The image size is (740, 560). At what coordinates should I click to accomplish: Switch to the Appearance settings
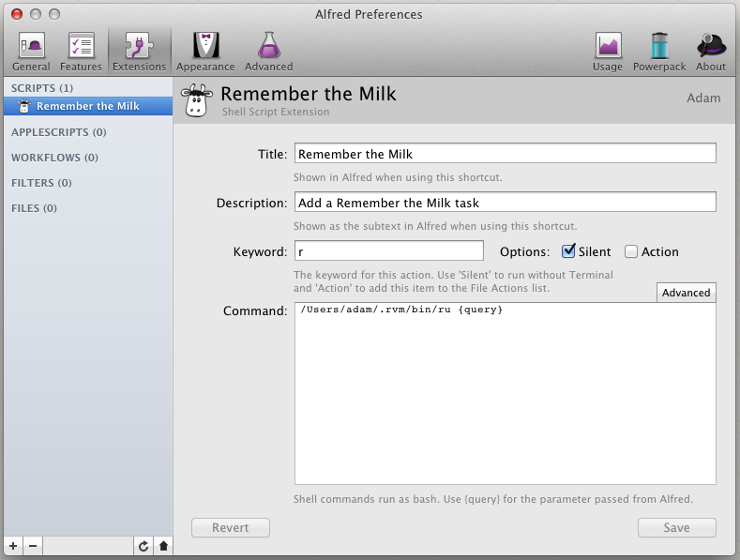coord(205,52)
